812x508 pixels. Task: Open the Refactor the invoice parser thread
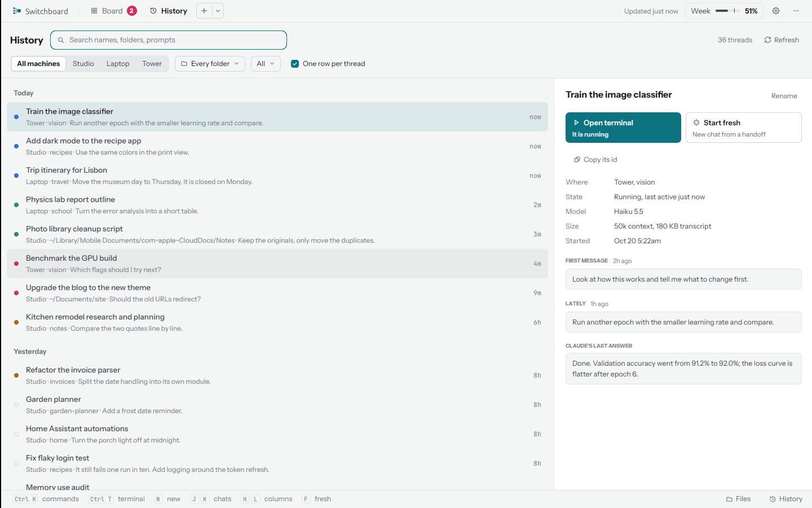[x=277, y=375]
